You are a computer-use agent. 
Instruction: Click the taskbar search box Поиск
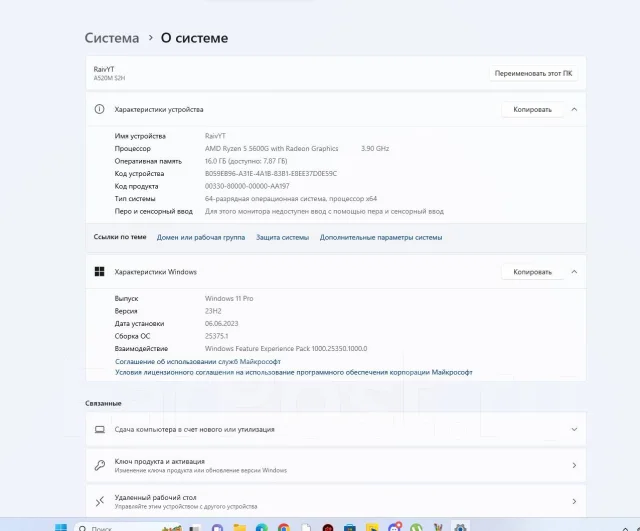[127, 527]
